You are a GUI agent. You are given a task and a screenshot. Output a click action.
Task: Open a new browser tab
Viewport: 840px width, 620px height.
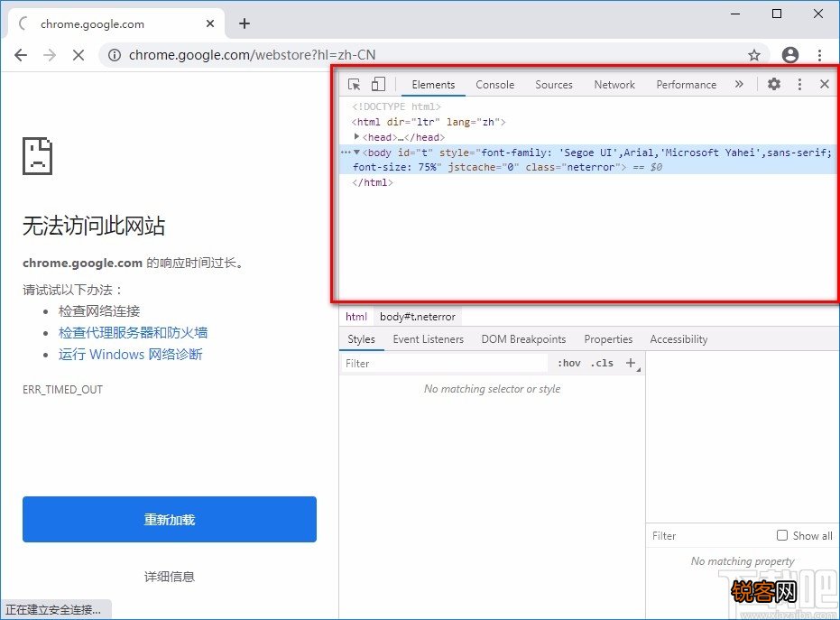pos(245,23)
